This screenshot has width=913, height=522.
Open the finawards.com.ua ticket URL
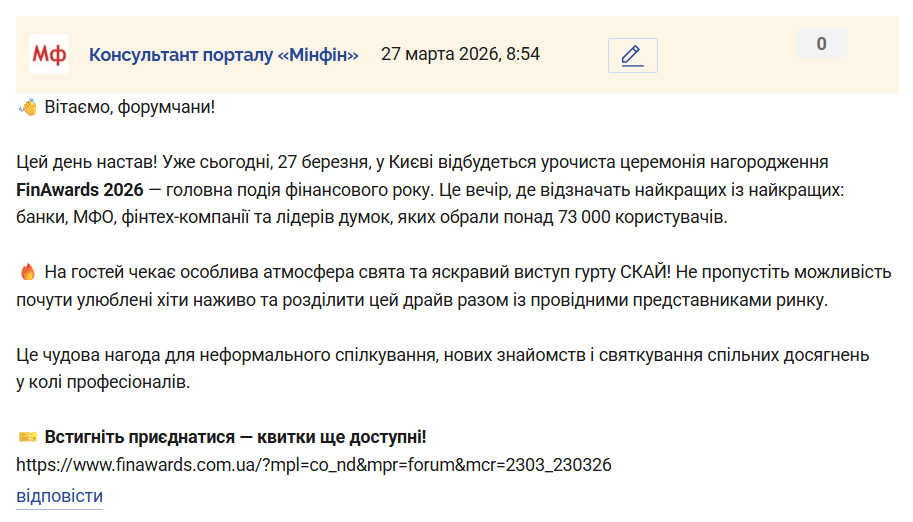coord(314,465)
